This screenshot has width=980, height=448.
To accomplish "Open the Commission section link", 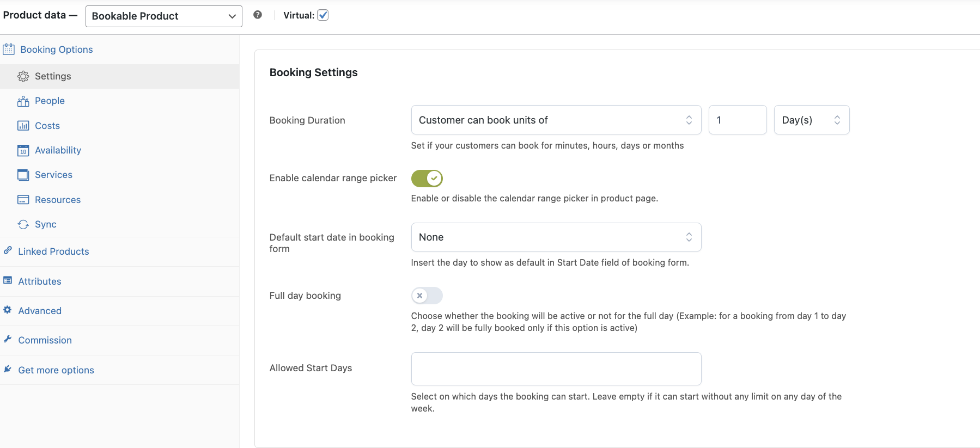I will (45, 340).
